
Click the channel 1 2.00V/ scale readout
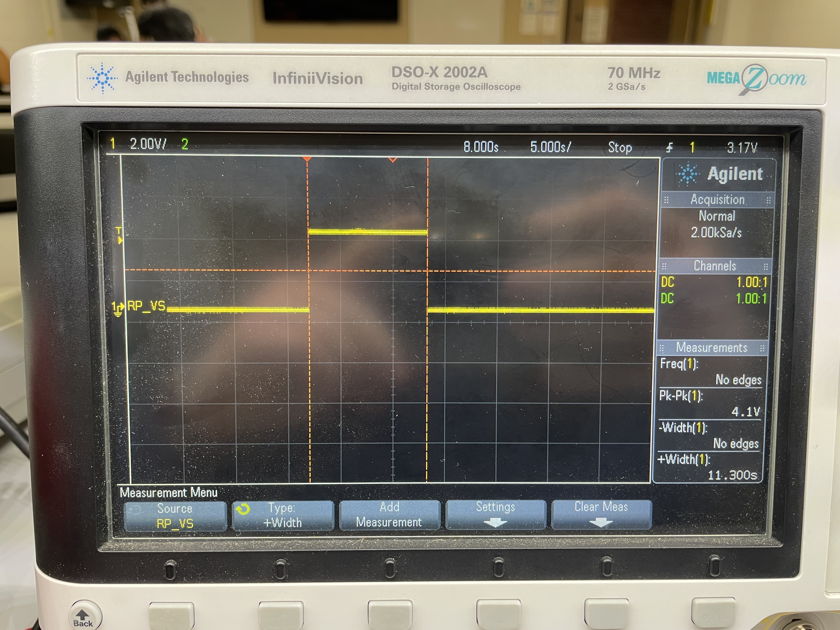148,144
